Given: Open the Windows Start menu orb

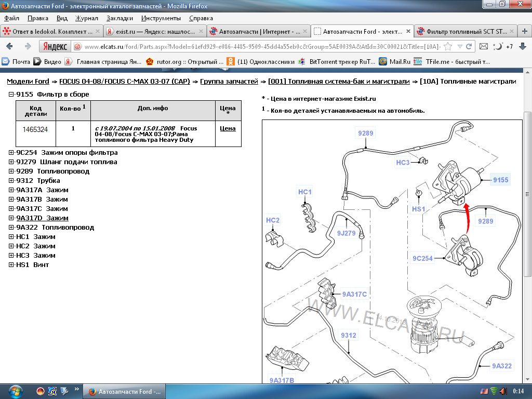Looking at the screenshot, I should click(15, 392).
